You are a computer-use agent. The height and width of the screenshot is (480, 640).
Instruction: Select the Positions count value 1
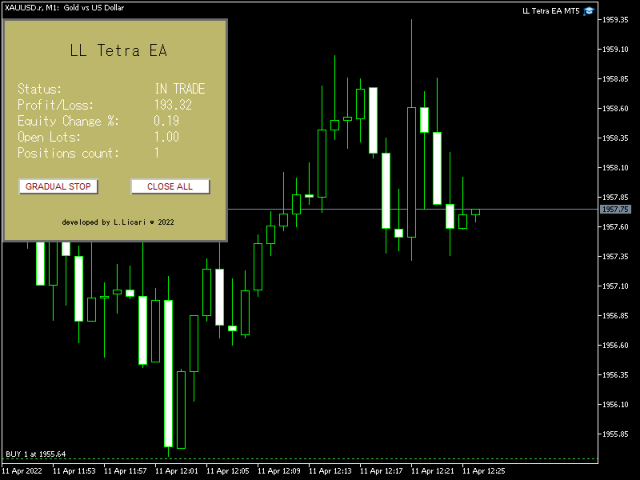pos(157,153)
